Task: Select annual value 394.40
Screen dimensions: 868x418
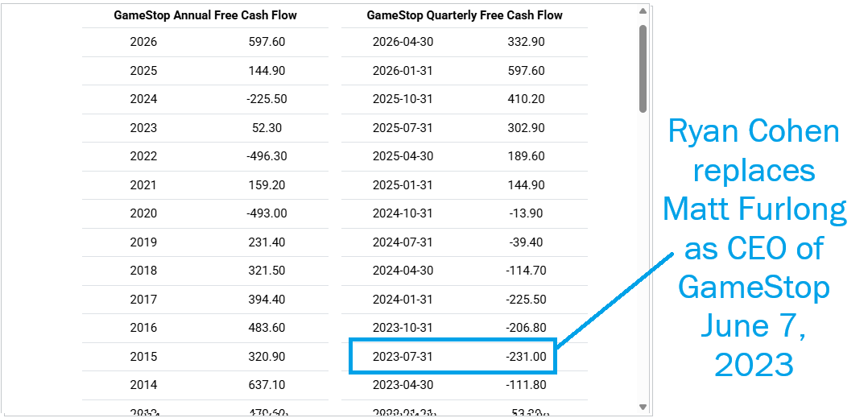Action: (x=267, y=300)
